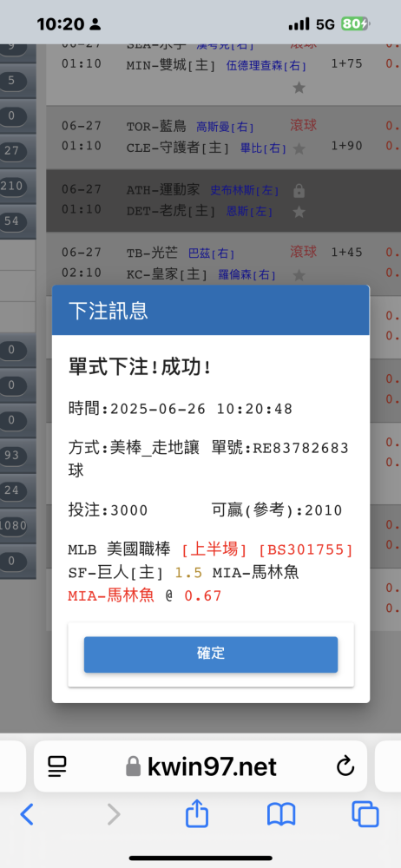Favorite star for DET-老虎 game
Viewport: 401px width, 868px height.
coord(299,212)
